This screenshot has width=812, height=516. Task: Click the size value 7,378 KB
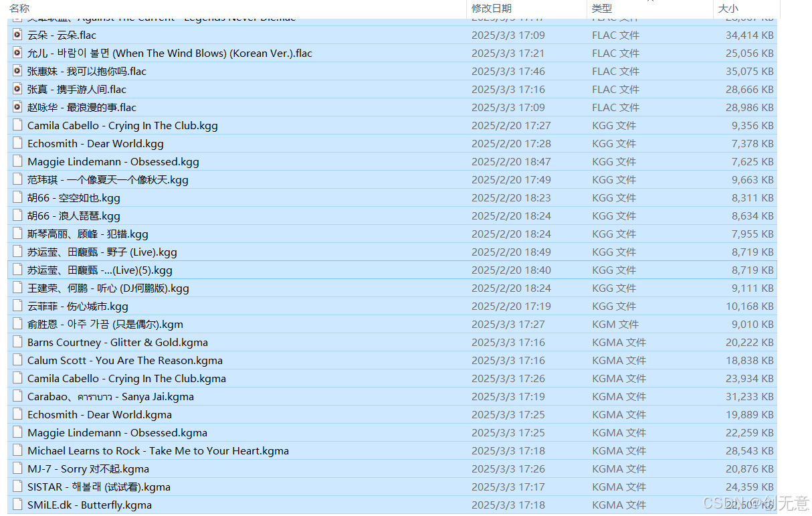click(752, 143)
